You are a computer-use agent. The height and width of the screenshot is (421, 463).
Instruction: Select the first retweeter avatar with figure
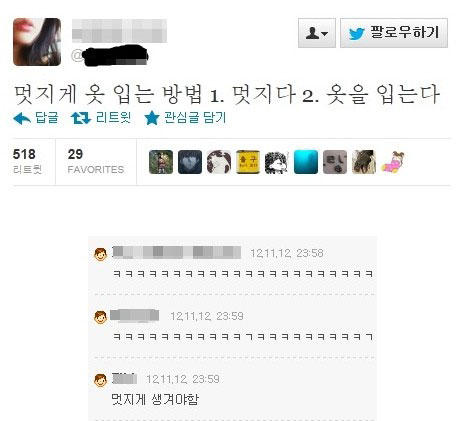pyautogui.click(x=161, y=162)
